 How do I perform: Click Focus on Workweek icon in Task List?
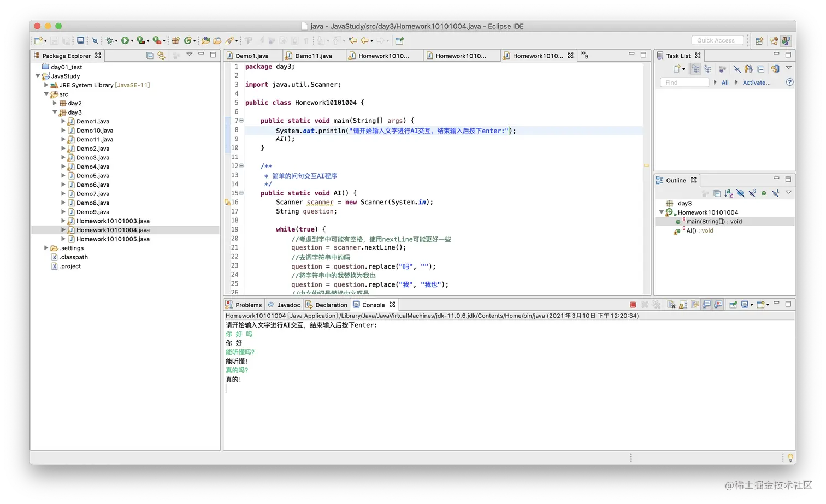pyautogui.click(x=722, y=69)
